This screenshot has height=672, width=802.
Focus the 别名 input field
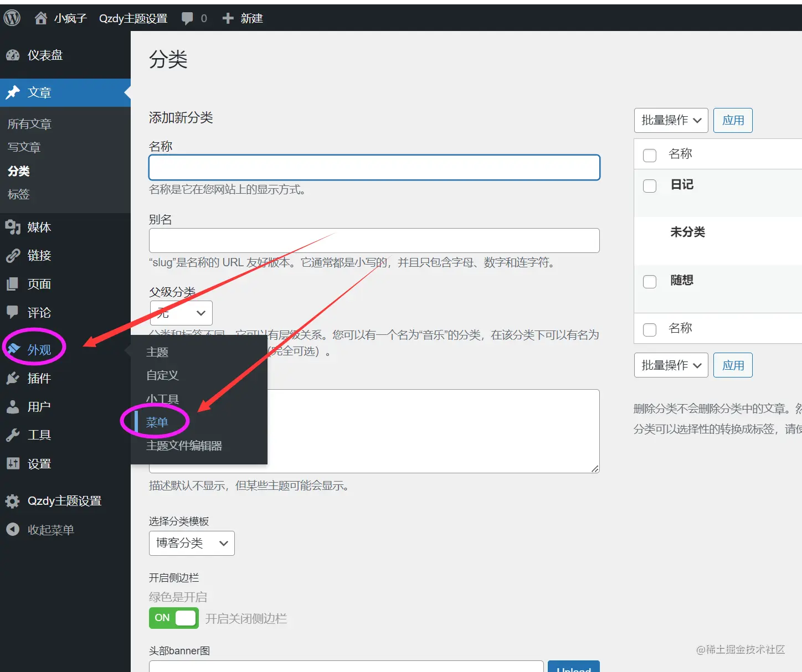tap(374, 240)
